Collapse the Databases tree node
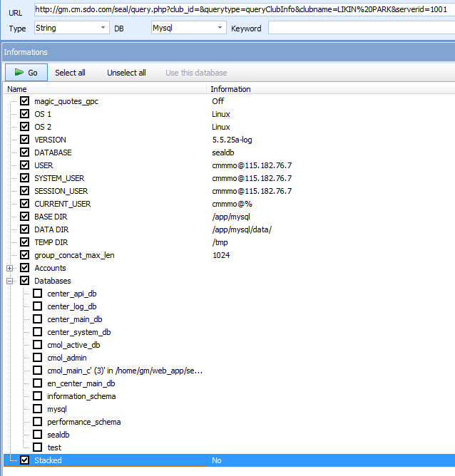Viewport: 455px width, 476px height. [x=10, y=281]
